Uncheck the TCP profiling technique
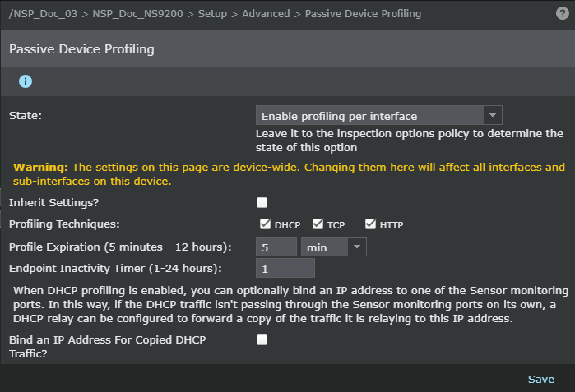Viewport: 575px width, 392px height. pos(318,224)
